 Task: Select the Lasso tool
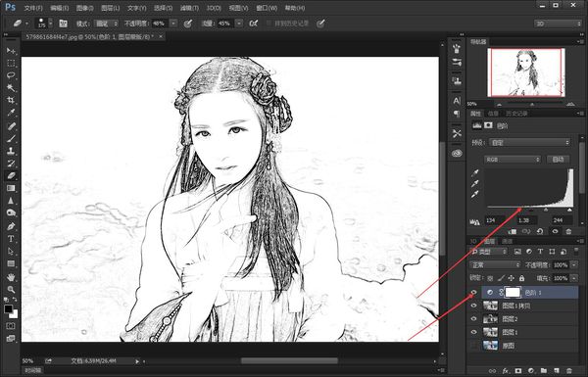coord(11,75)
